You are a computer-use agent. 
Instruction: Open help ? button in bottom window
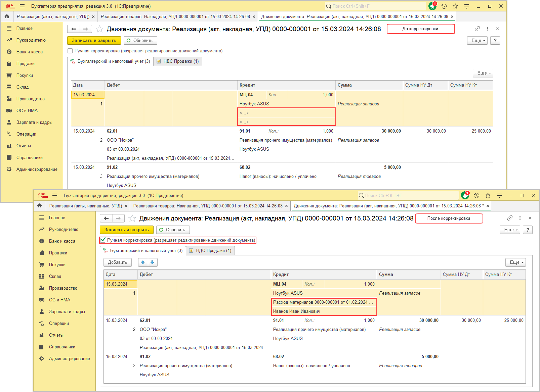tap(528, 230)
